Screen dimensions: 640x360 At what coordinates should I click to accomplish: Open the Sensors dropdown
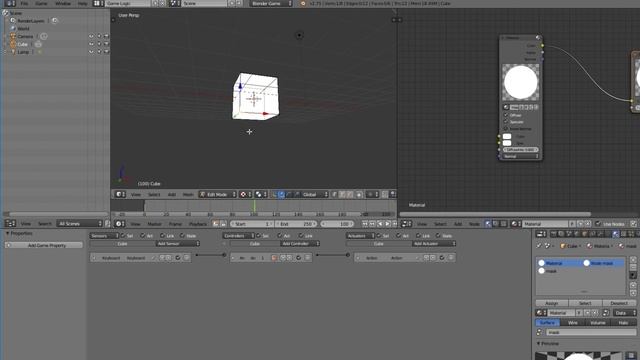coord(104,236)
